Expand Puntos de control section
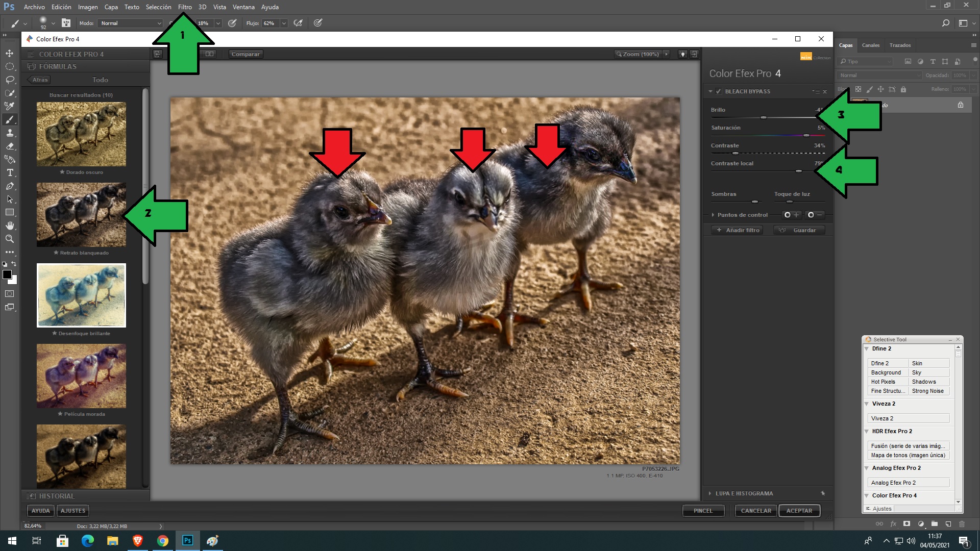The image size is (980, 551). click(713, 215)
